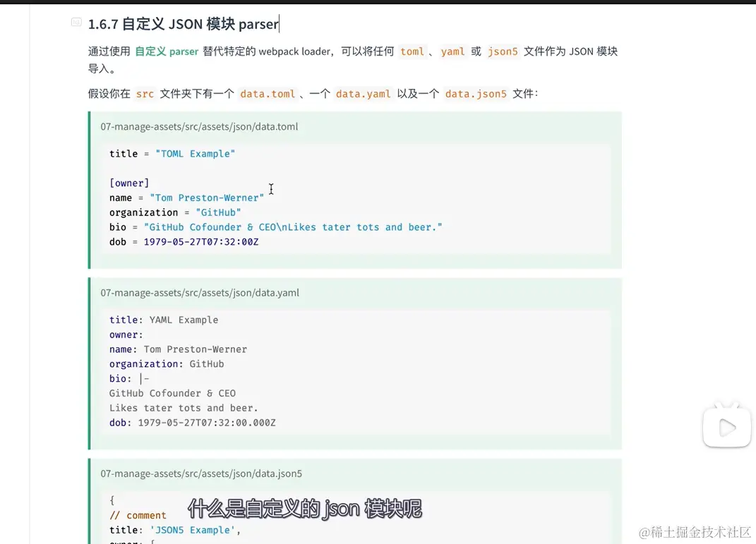Viewport: 756px width, 544px height.
Task: Click the // comment line in JSON5 block
Action: tap(138, 515)
